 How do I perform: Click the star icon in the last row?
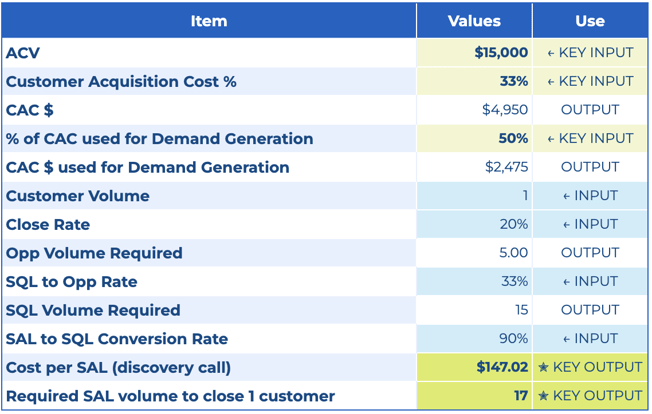tap(543, 396)
